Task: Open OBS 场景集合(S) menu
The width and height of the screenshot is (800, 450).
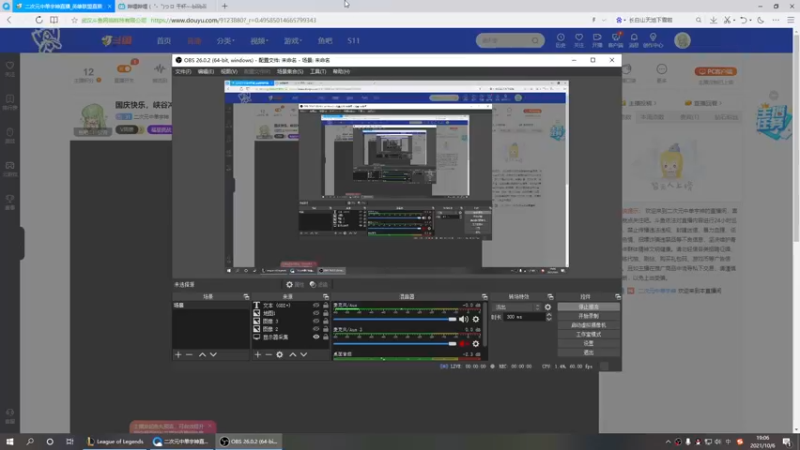Action: tap(290, 71)
